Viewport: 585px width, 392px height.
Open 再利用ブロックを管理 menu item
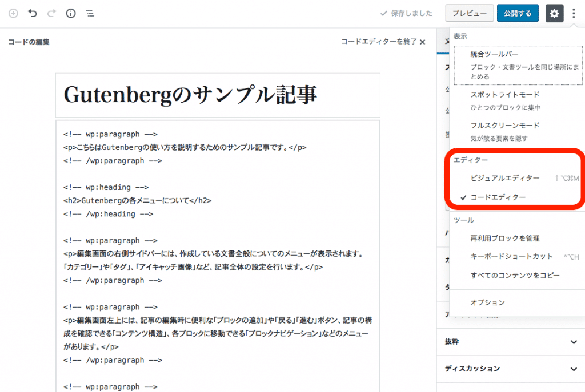(517, 238)
